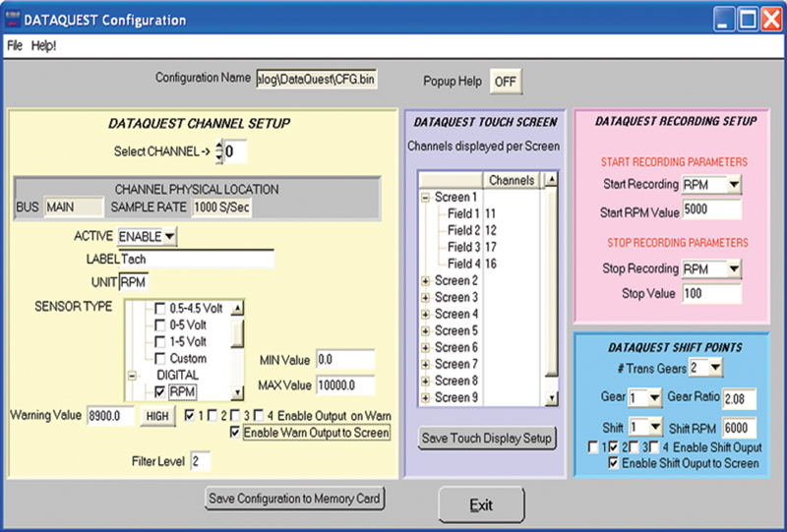Check warn output 2 checkbox
This screenshot has height=532, width=787.
tap(212, 416)
